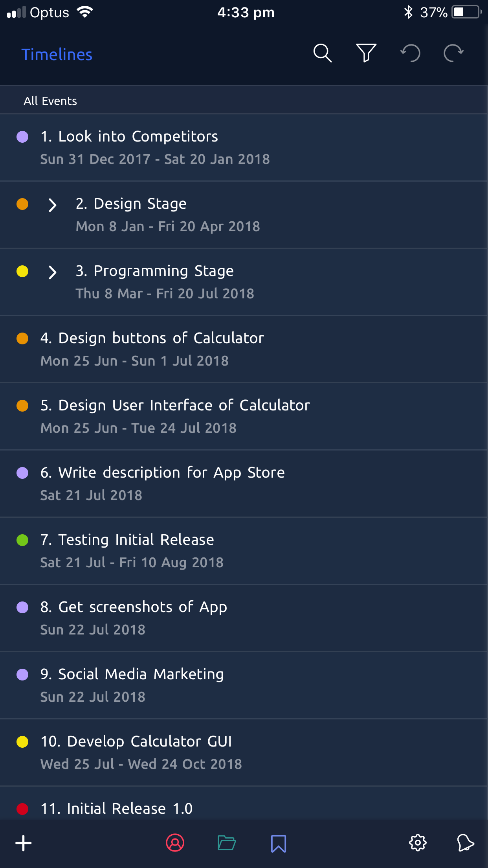Tap the speech bubble feedback icon
The image size is (488, 868).
click(466, 843)
